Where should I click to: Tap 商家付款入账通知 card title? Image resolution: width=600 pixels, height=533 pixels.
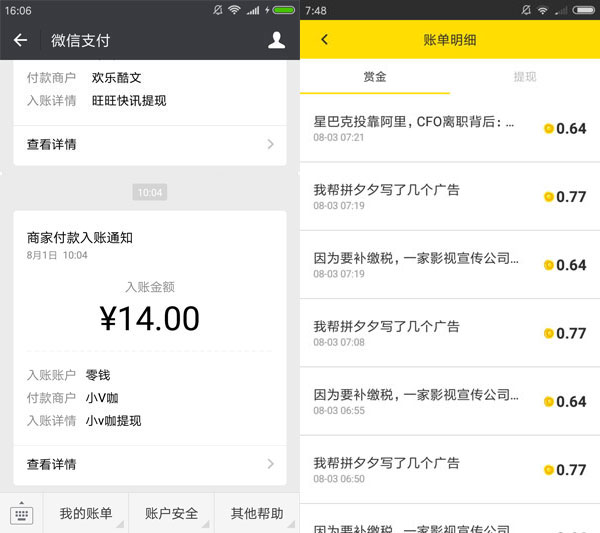pos(80,238)
